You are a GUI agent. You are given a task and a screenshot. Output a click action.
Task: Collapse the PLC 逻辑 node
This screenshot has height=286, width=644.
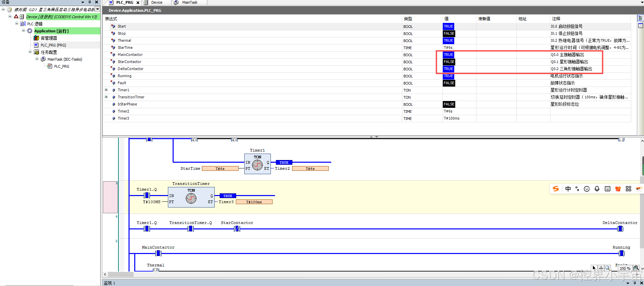(x=16, y=24)
